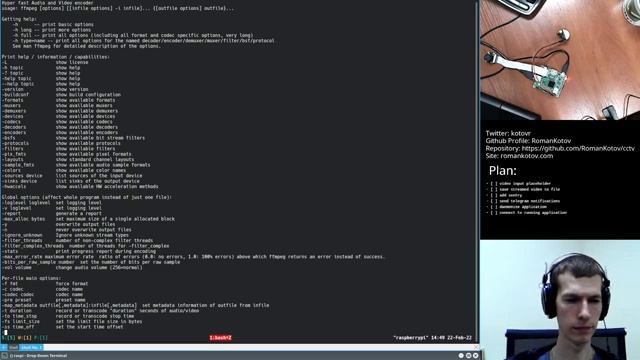Click the '-ignore_unknown' line

pyautogui.click(x=65, y=235)
